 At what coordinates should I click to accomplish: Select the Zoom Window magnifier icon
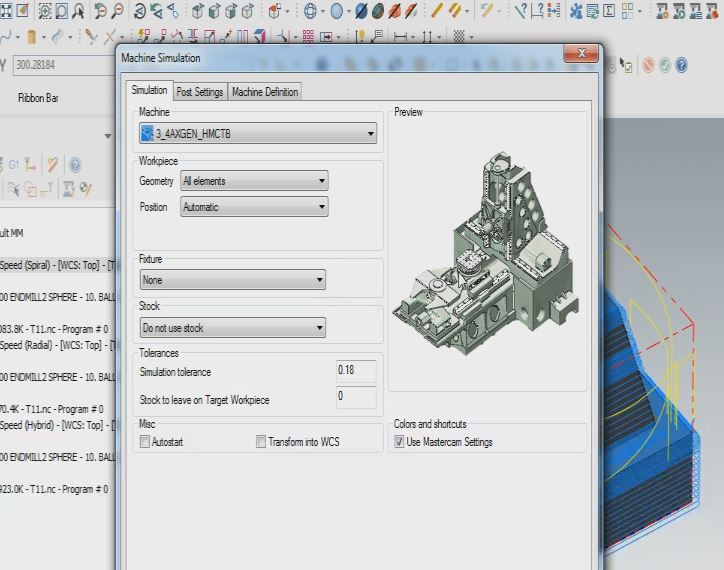coord(61,11)
